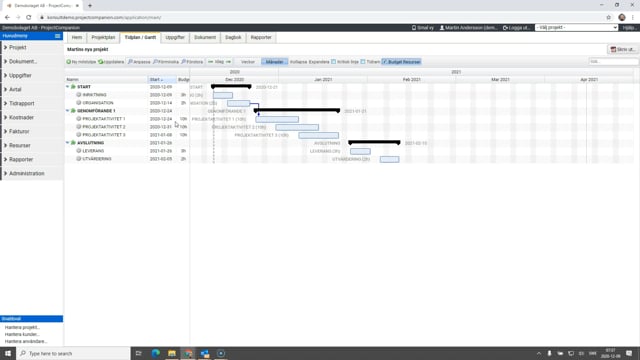Click the PROJEKTAKTIVITET 1 task circle icon
This screenshot has height=360, width=640.
79,119
